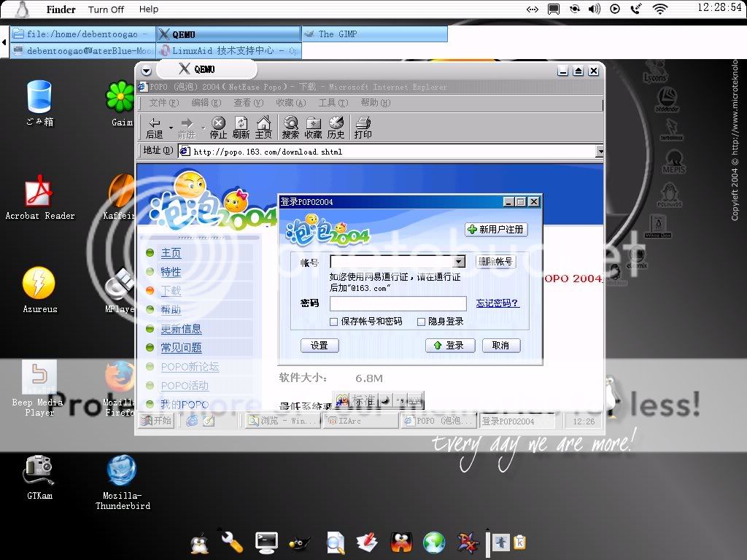Image resolution: width=747 pixels, height=560 pixels.
Task: Click the GIMP mascot icon in the dock
Action: (301, 543)
